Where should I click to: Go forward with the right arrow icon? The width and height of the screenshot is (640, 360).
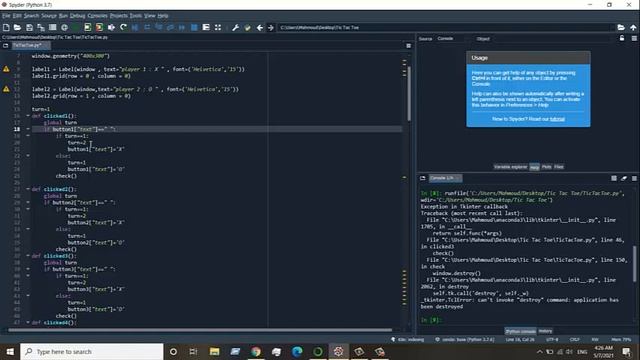pyautogui.click(x=271, y=27)
